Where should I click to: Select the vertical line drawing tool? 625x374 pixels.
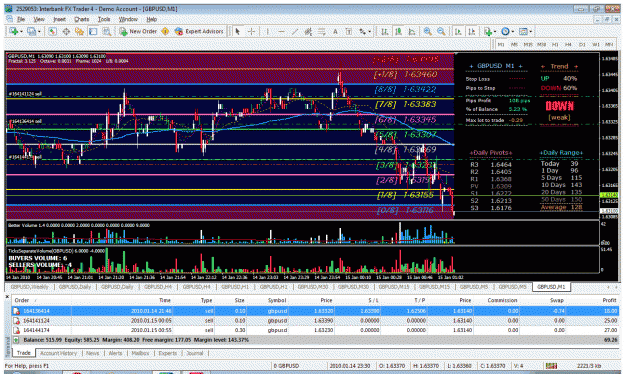click(x=267, y=31)
